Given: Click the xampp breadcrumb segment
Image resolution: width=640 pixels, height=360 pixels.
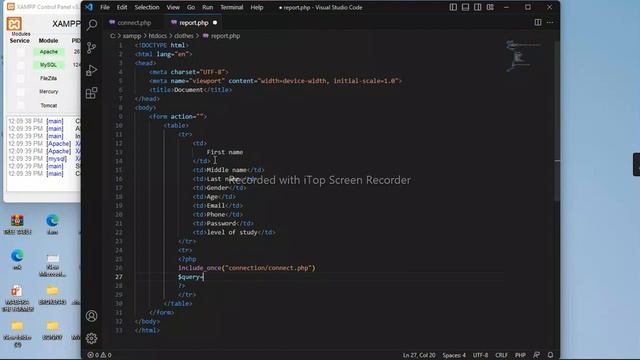Looking at the screenshot, I should pos(132,36).
